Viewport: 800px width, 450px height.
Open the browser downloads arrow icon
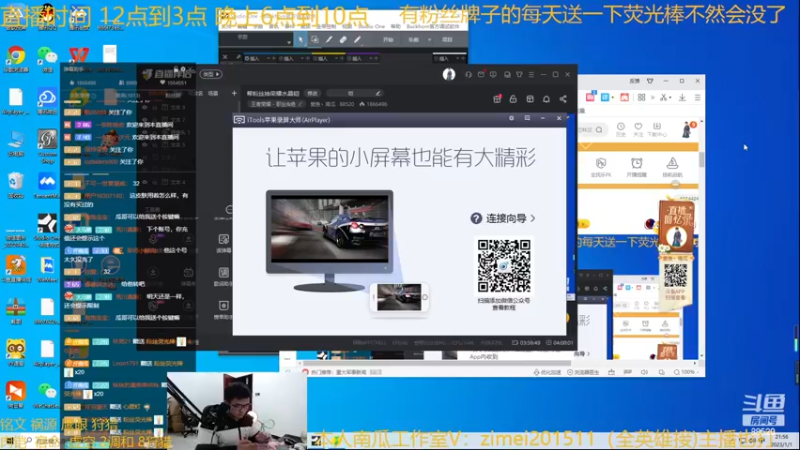(682, 97)
